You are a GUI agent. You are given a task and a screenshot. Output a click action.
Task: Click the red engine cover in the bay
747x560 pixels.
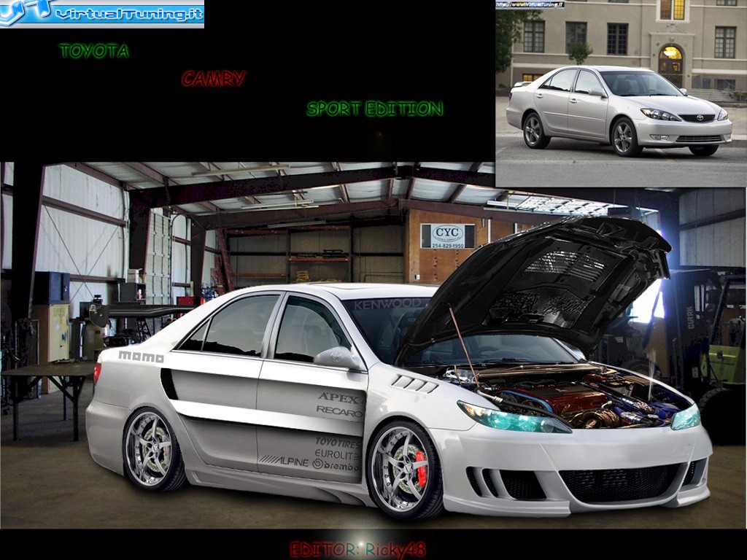click(565, 397)
